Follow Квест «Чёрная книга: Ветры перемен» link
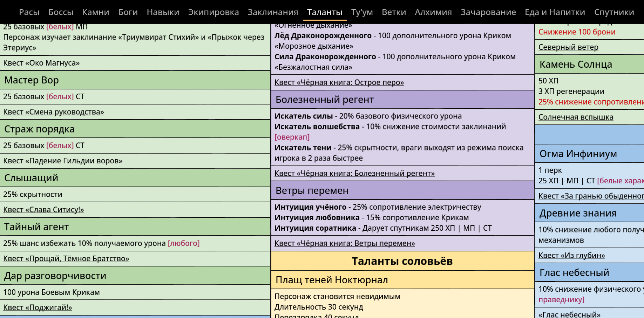Image resolution: width=644 pixels, height=318 pixels. coord(345,243)
